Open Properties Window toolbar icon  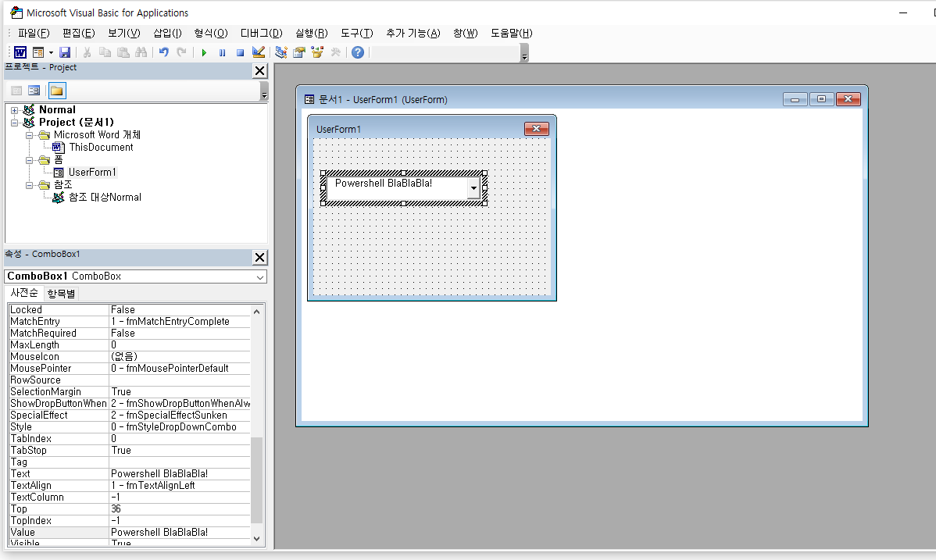click(x=299, y=52)
